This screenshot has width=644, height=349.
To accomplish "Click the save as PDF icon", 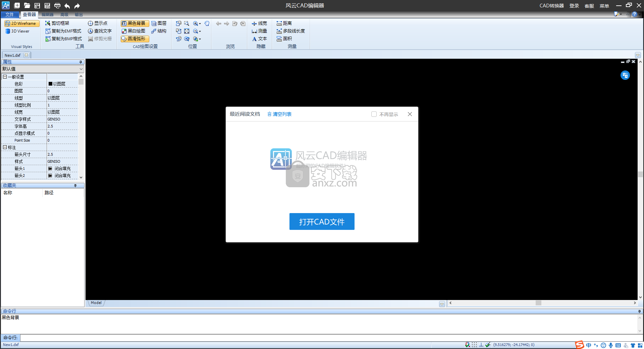I will point(47,5).
